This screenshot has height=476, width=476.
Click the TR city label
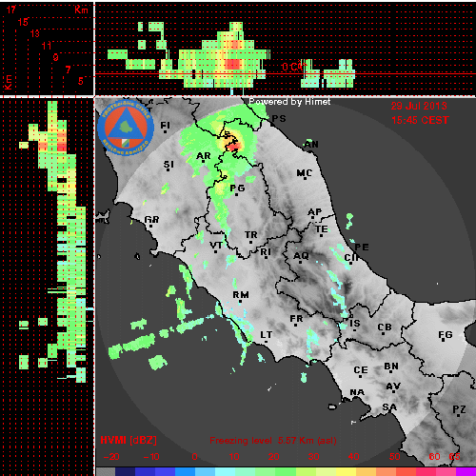(251, 235)
